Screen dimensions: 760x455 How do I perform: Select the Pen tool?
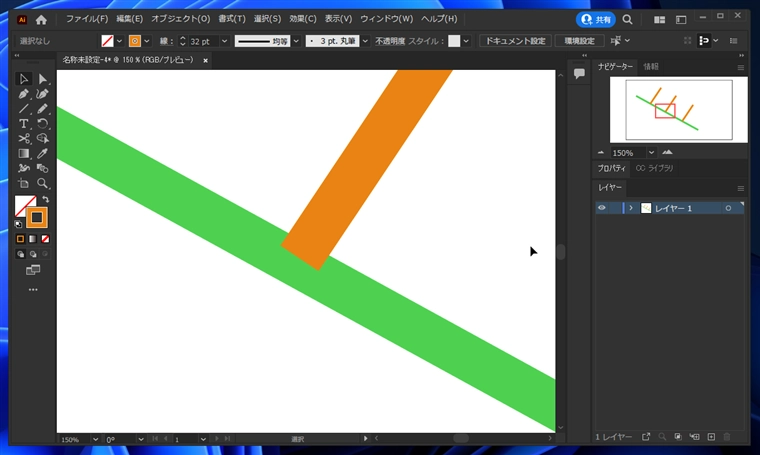click(x=23, y=94)
